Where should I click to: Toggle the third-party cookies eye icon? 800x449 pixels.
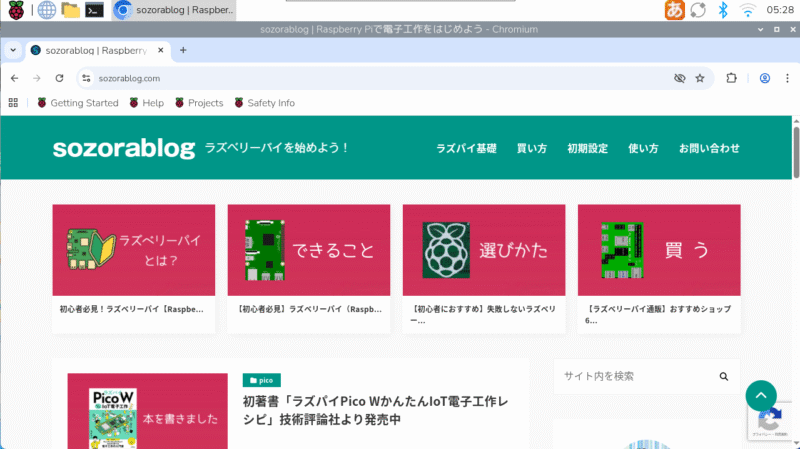click(679, 78)
